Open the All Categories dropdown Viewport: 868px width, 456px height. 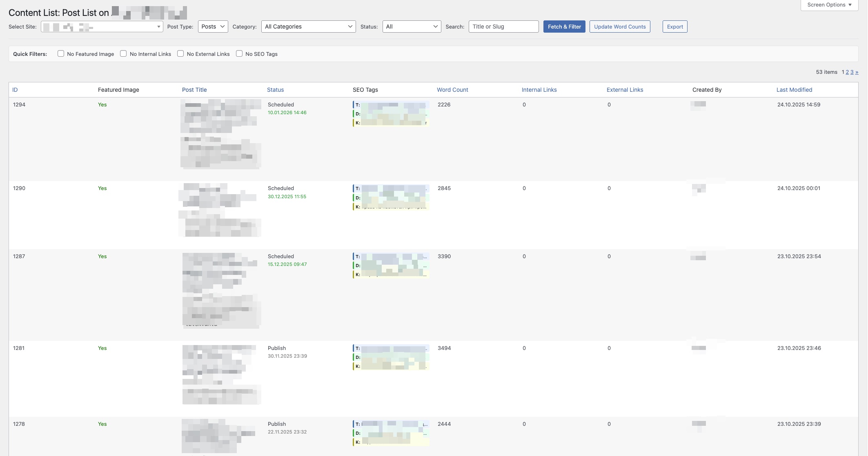point(308,27)
